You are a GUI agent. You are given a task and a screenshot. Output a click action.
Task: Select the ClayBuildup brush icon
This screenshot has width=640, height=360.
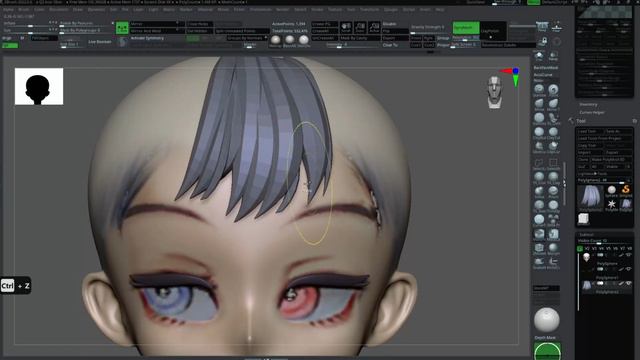[539, 133]
